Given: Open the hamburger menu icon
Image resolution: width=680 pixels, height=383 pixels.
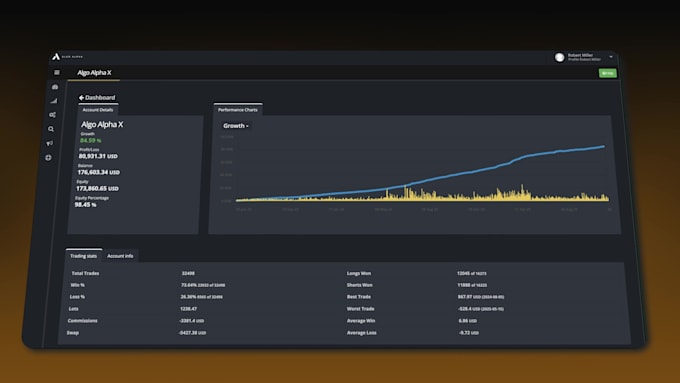Looking at the screenshot, I should click(x=57, y=72).
